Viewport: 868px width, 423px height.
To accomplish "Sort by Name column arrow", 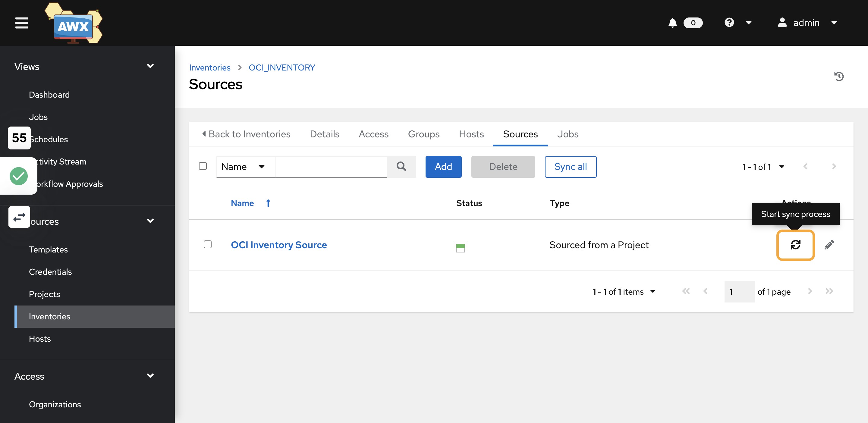I will (268, 203).
